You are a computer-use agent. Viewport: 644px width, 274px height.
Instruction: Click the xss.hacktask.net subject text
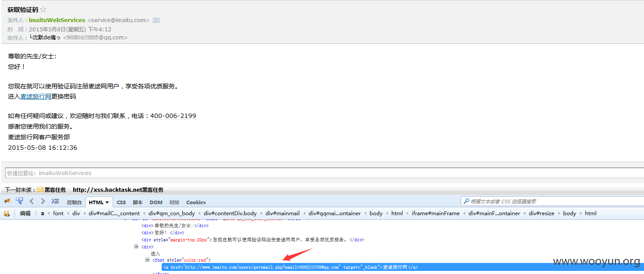(x=118, y=190)
